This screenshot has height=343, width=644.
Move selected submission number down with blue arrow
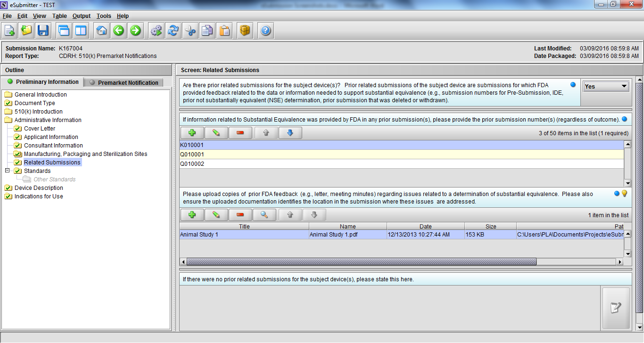[x=290, y=133]
